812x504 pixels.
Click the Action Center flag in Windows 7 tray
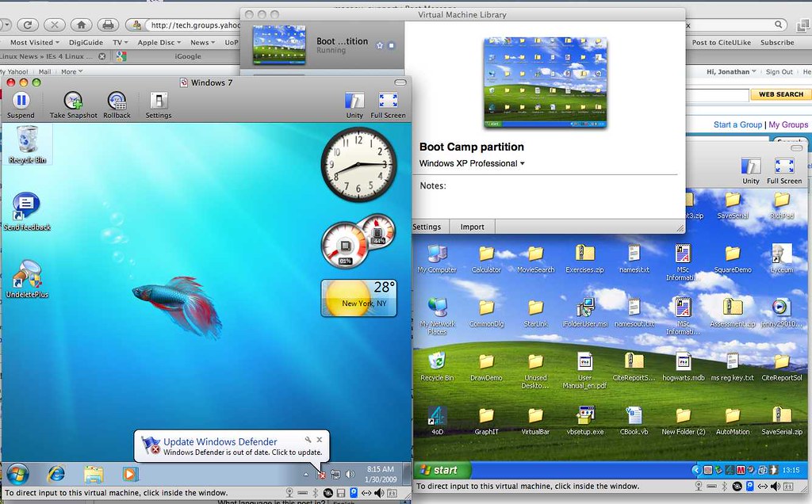point(320,474)
